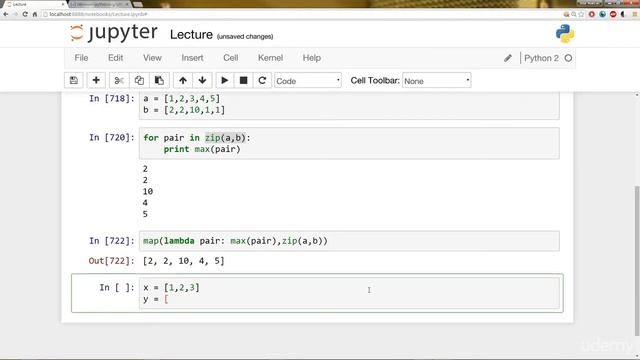
Task: Click the Jupyter logo
Action: tap(113, 33)
